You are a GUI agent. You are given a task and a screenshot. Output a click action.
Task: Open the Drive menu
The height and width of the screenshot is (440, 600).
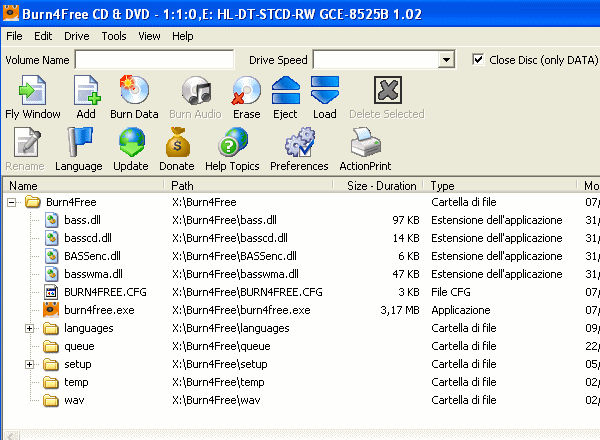pos(77,36)
